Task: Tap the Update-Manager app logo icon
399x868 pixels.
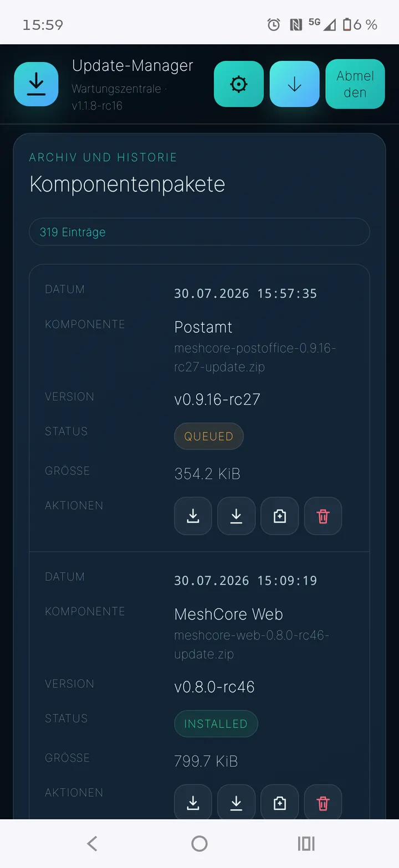Action: point(36,84)
